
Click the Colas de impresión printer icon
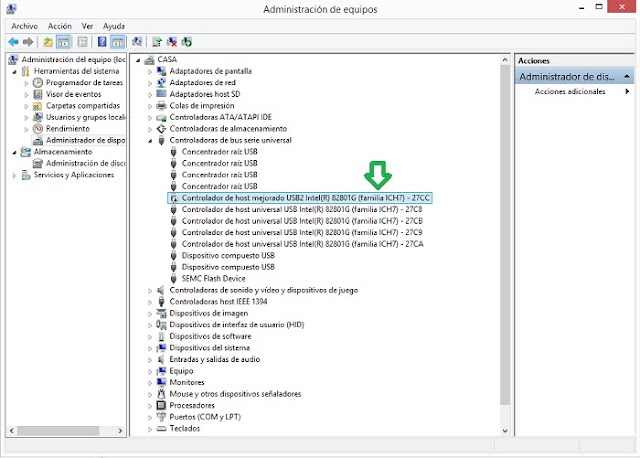pyautogui.click(x=162, y=106)
